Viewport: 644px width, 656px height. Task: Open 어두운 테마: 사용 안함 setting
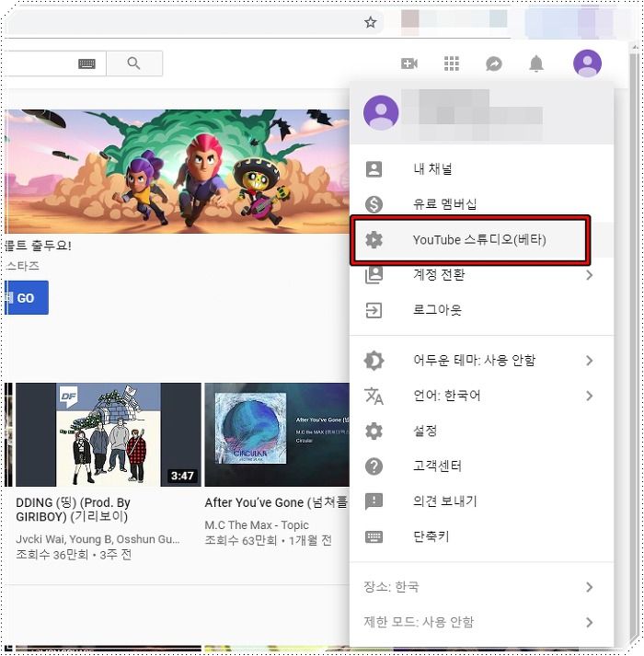point(481,361)
